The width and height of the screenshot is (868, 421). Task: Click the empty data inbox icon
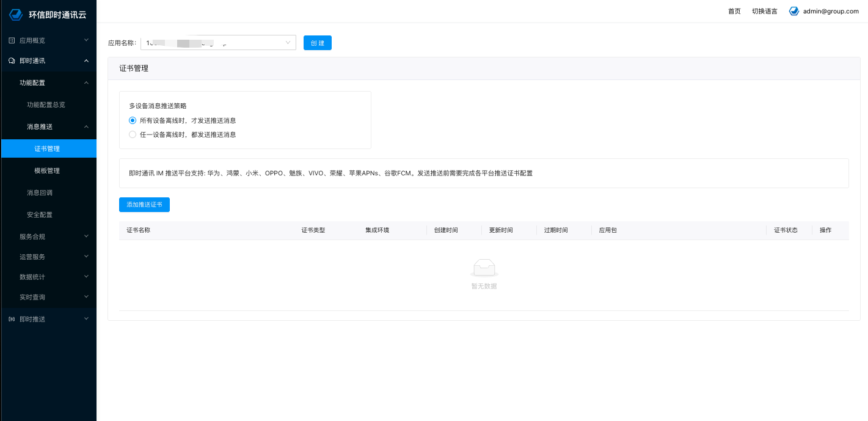coord(484,268)
